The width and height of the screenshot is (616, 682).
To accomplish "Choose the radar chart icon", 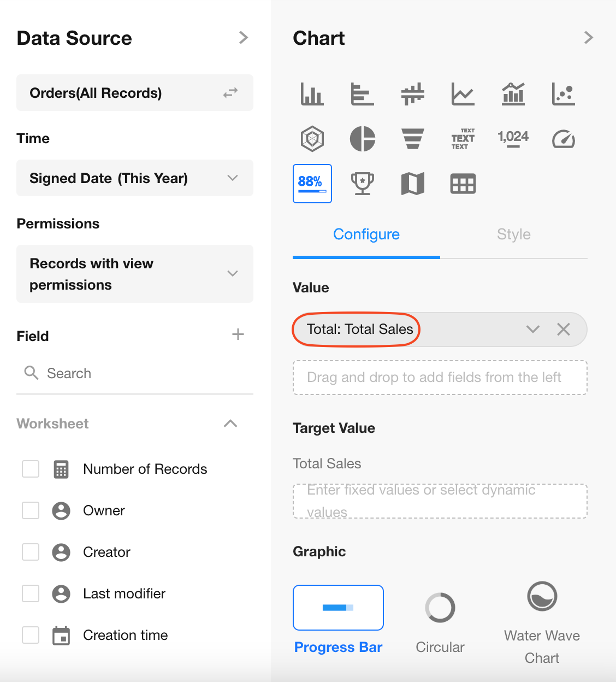I will 312,139.
